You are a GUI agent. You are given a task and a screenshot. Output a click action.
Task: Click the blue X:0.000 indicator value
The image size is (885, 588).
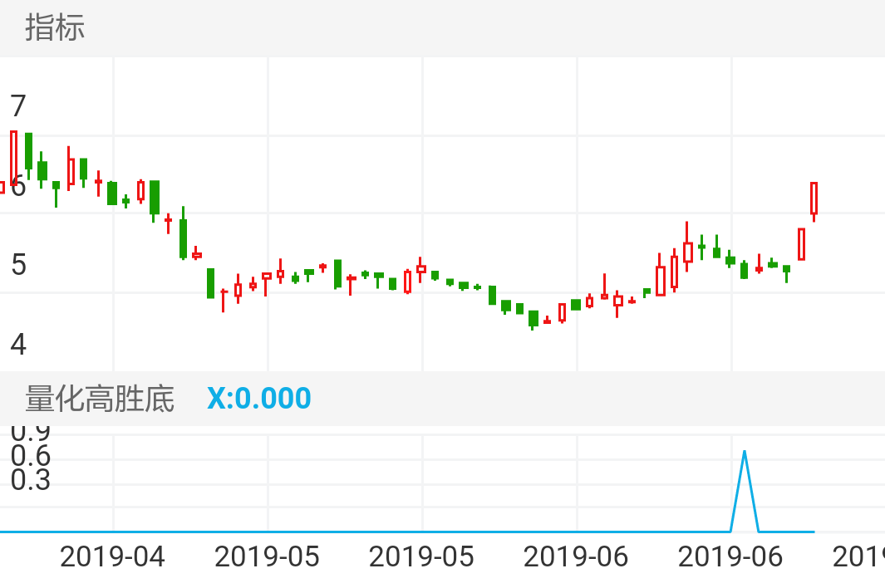click(x=258, y=399)
